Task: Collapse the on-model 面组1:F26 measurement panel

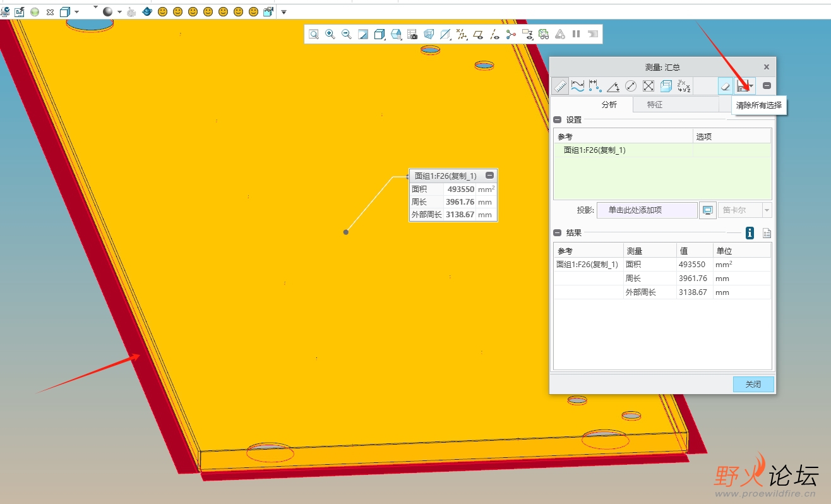Action: pos(489,176)
